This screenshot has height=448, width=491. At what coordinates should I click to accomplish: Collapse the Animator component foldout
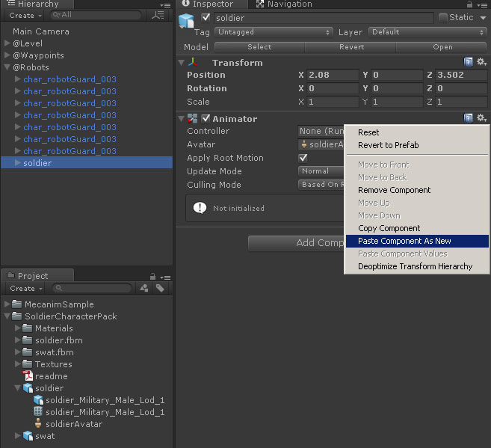point(182,119)
